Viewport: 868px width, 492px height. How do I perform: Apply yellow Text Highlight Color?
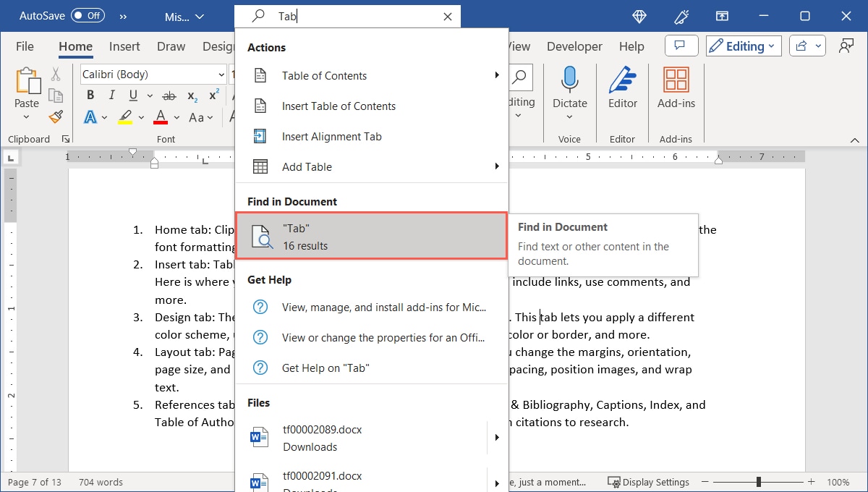pos(124,116)
